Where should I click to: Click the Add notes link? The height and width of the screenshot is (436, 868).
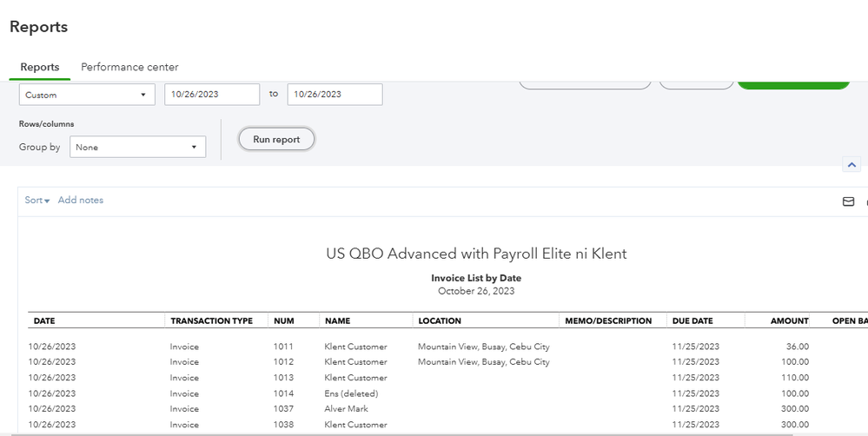click(81, 201)
